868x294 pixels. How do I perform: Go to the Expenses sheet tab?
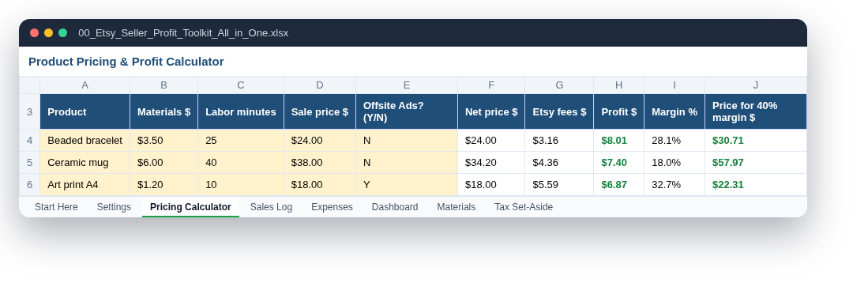point(333,207)
